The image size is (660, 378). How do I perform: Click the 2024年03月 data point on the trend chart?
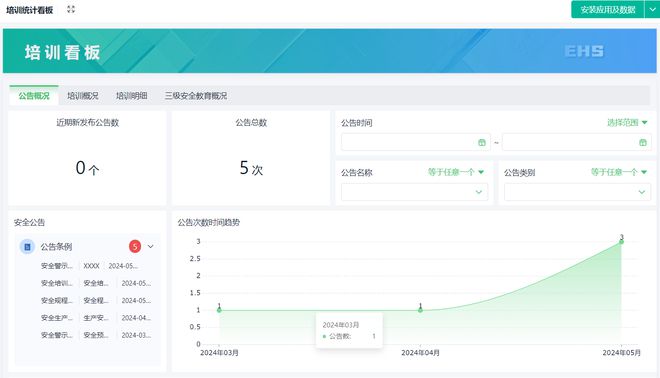[219, 310]
